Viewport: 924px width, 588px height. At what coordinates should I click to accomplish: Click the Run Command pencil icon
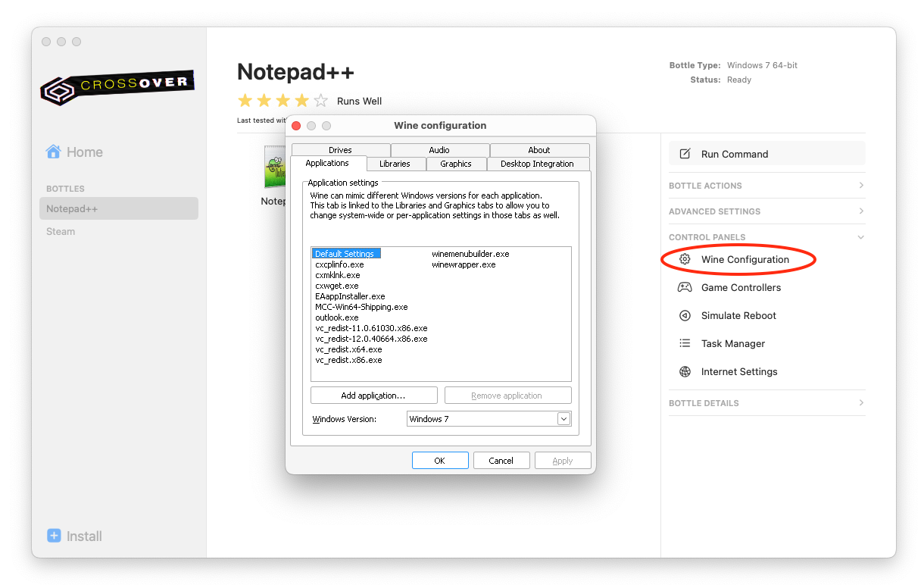[685, 154]
